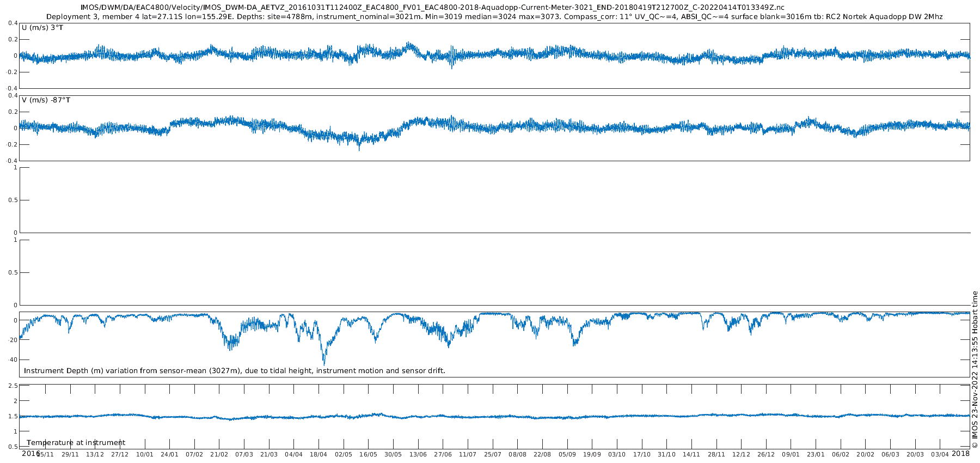Click the '03/10' date tick label

[x=617, y=454]
